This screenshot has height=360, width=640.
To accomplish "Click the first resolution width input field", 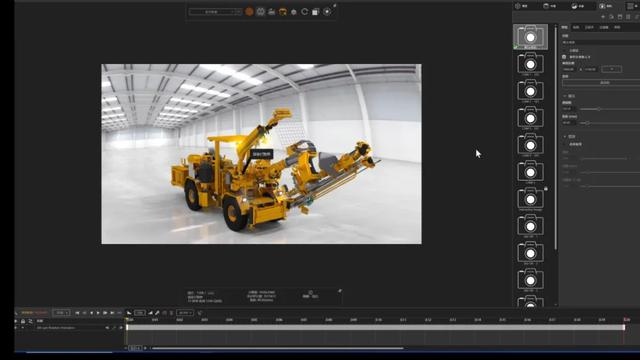I will click(569, 69).
